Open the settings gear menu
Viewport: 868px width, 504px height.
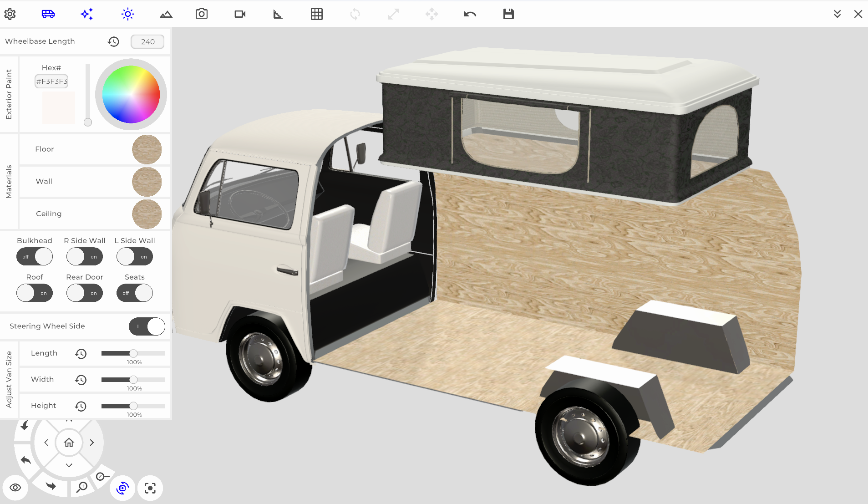(10, 14)
